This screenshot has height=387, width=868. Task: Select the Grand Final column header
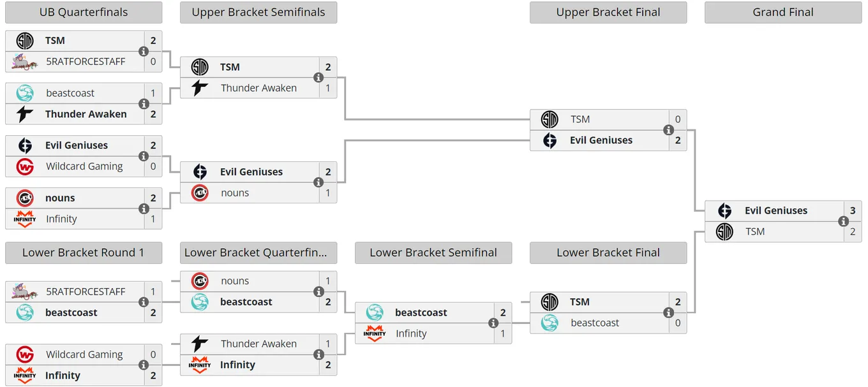pos(783,12)
